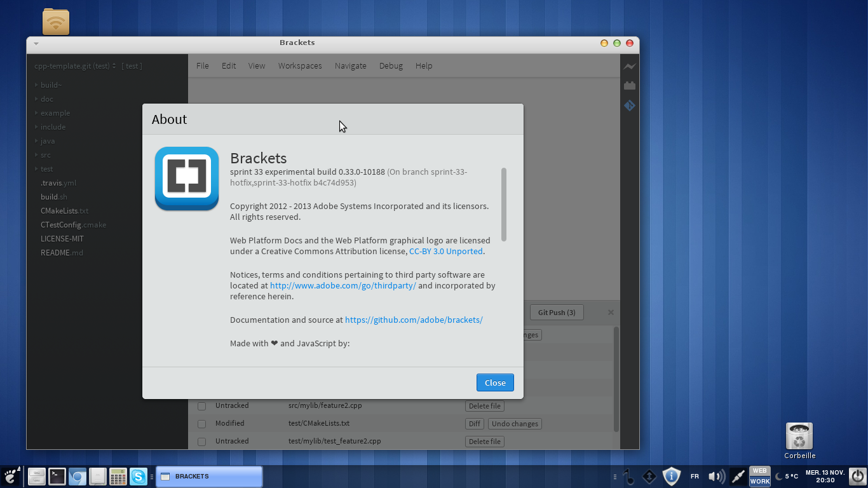Click the About dialog vertical scrollbar
Image resolution: width=868 pixels, height=488 pixels.
pyautogui.click(x=504, y=205)
